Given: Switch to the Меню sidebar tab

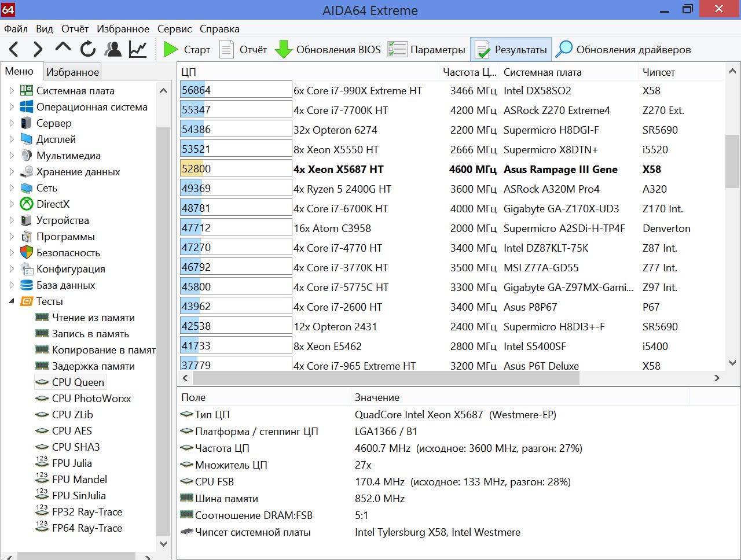Looking at the screenshot, I should click(x=19, y=71).
